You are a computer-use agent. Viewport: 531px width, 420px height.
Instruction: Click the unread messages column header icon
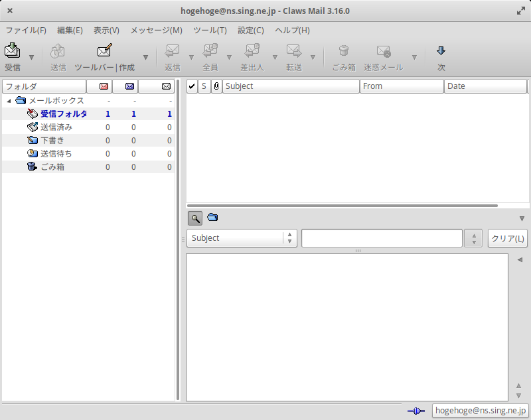129,86
